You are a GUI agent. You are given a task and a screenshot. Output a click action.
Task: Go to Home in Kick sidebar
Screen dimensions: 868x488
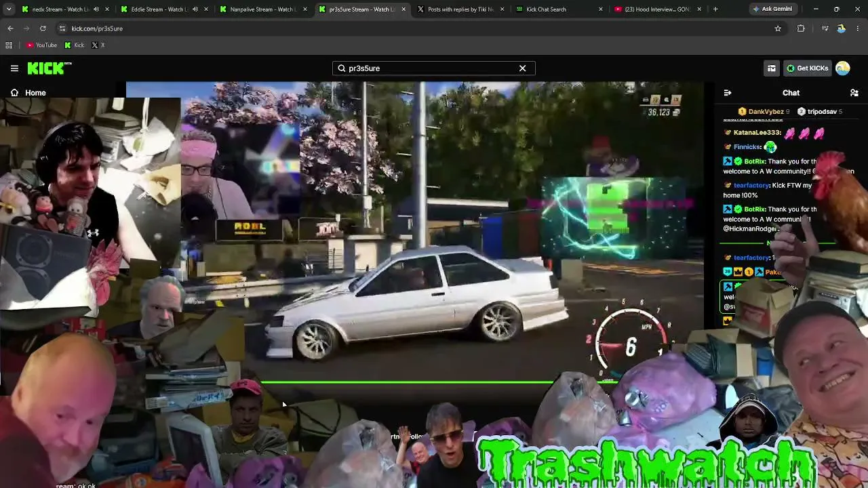[x=28, y=93]
